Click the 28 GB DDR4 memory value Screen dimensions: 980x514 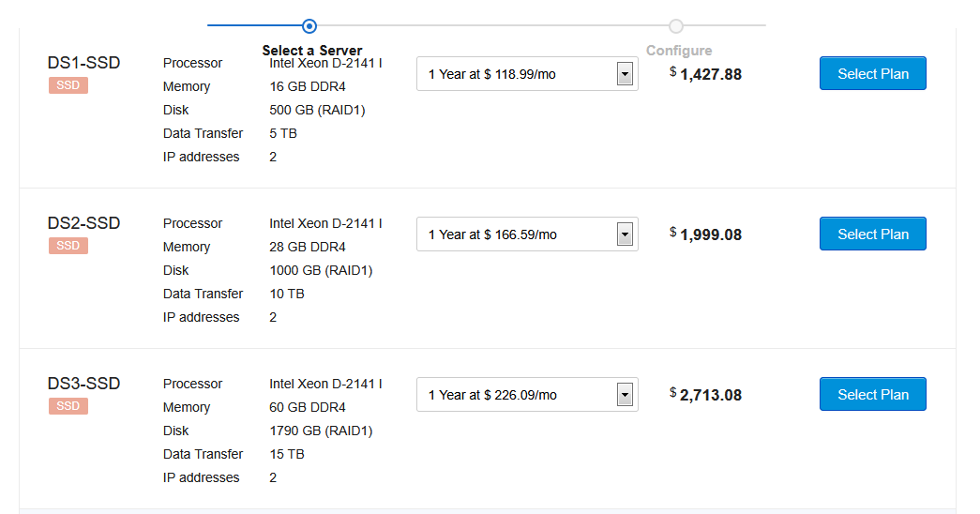point(308,247)
